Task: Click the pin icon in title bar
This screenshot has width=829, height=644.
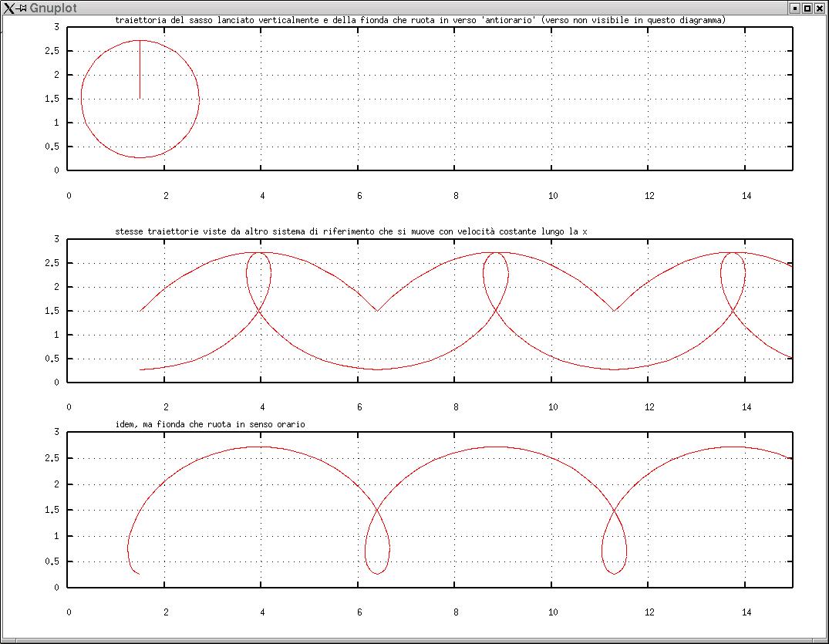Action: point(21,8)
